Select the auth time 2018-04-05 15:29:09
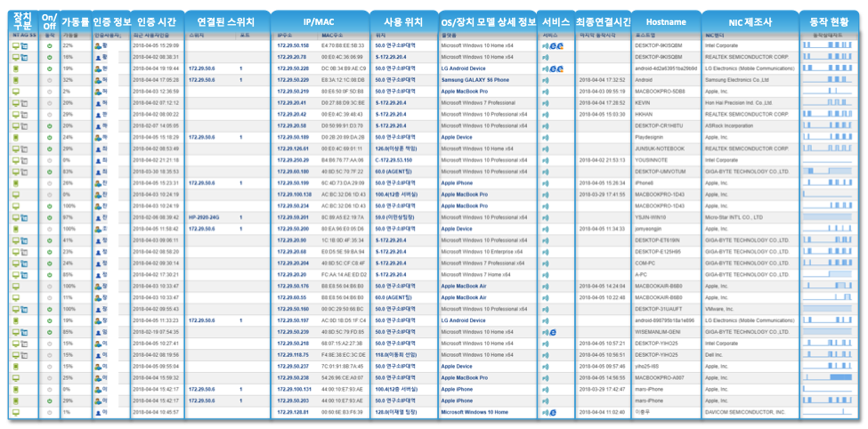Screen dimensions: 868x429 (x=156, y=46)
